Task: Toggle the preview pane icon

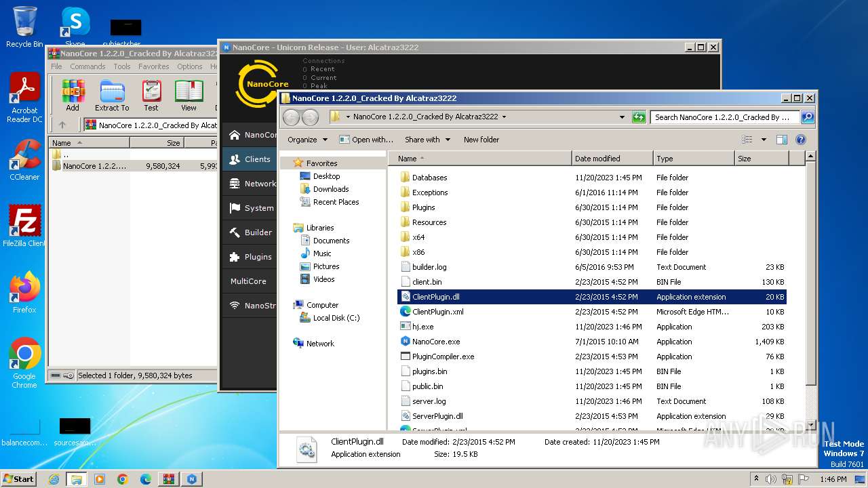Action: coord(782,140)
